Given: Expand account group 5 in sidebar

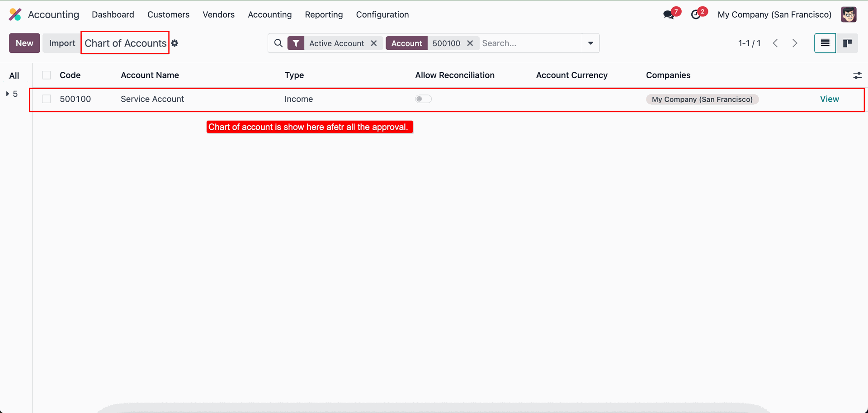Looking at the screenshot, I should 8,94.
